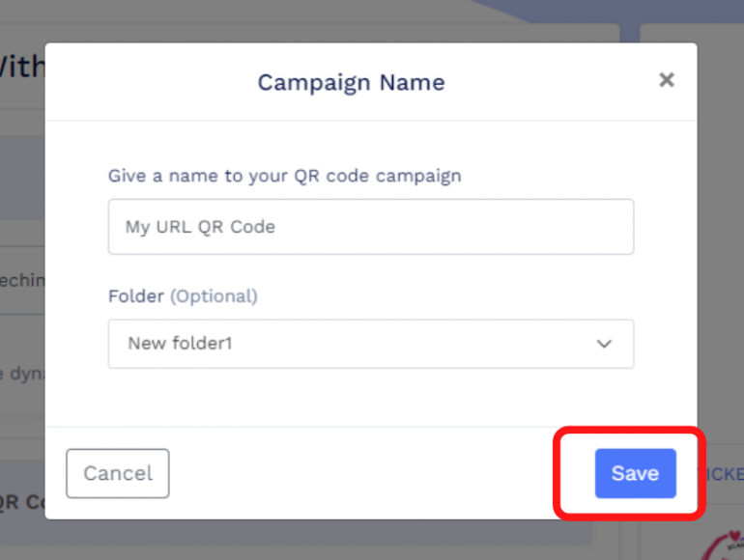Save the QR code campaign

click(x=635, y=473)
